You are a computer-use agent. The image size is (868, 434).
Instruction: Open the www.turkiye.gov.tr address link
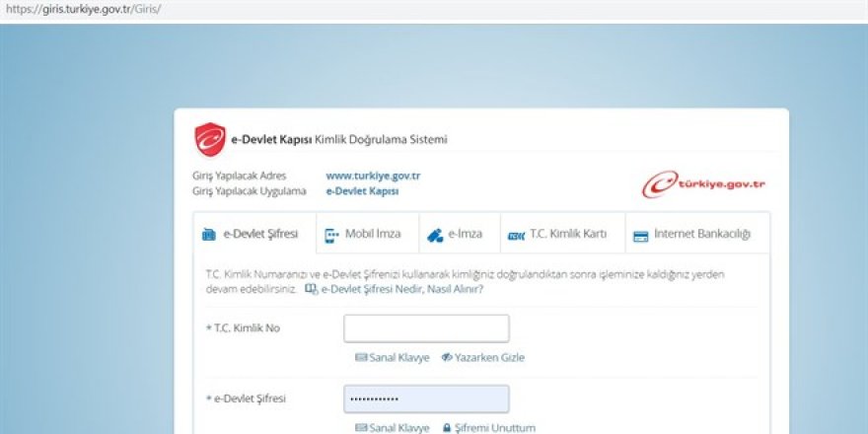(373, 176)
